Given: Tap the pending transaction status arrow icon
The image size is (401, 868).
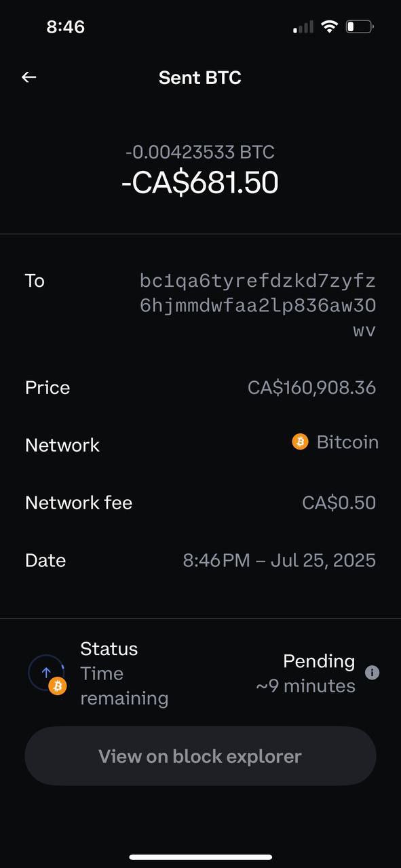Looking at the screenshot, I should click(46, 672).
